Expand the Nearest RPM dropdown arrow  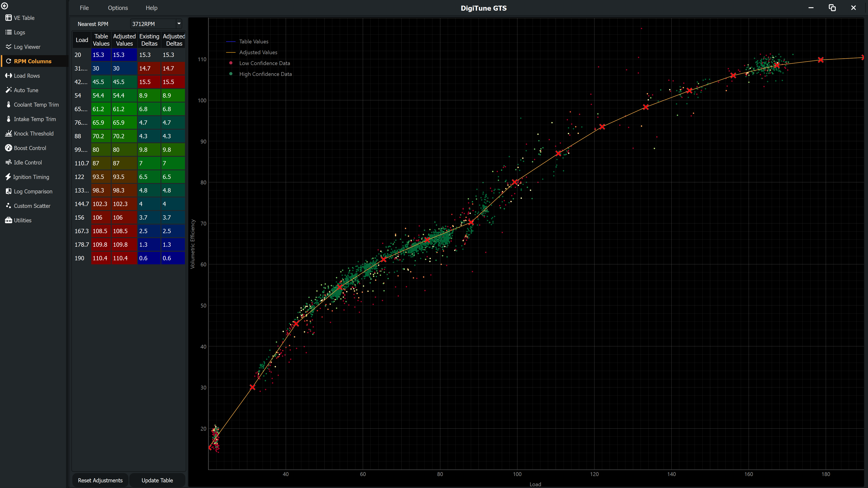click(x=179, y=23)
